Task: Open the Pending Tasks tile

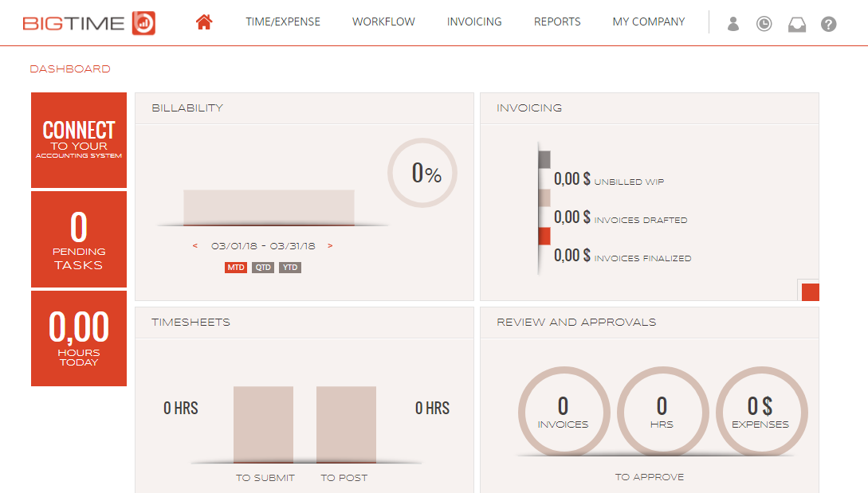Action: click(x=79, y=239)
